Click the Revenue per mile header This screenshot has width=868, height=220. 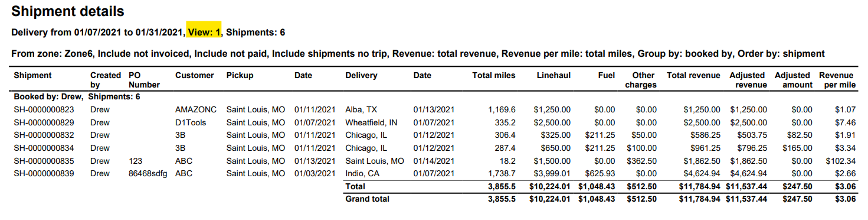click(837, 80)
